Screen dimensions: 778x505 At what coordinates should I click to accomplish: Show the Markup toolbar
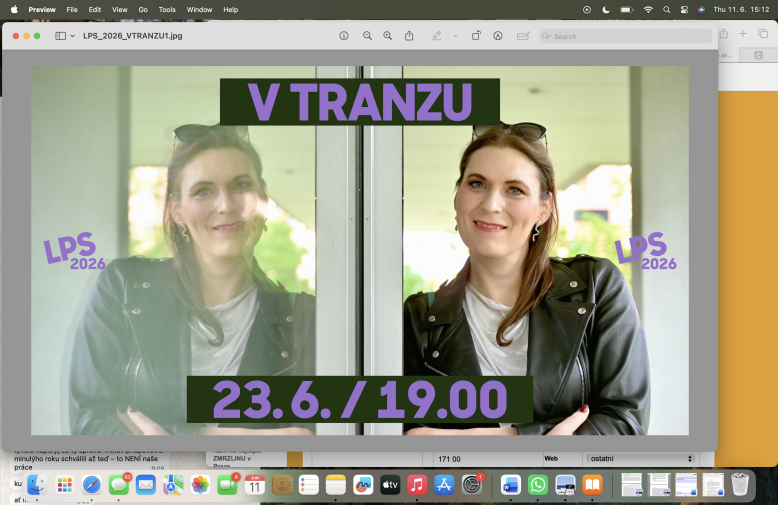pyautogui.click(x=498, y=36)
